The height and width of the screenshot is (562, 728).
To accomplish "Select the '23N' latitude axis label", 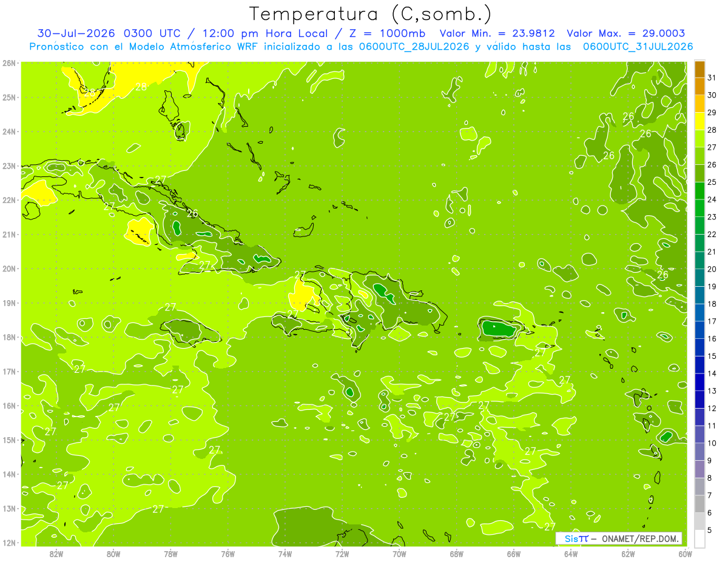I will pos(8,166).
